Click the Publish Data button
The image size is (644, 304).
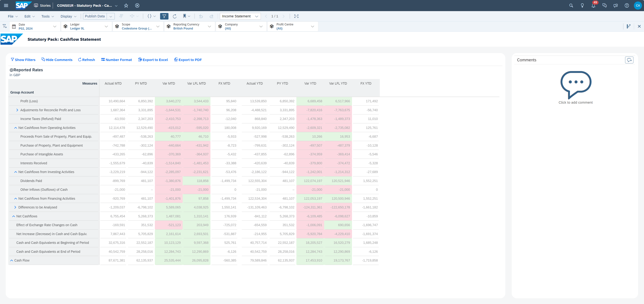tap(95, 16)
